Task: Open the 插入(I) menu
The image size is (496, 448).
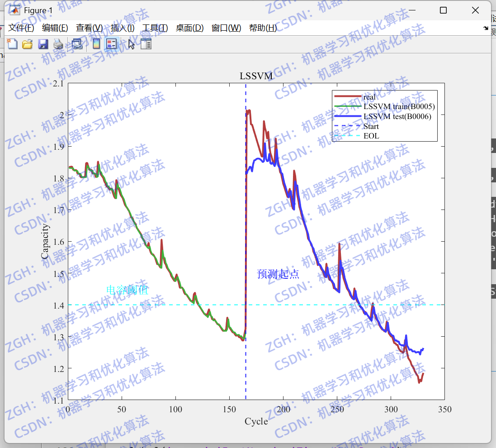Action: pyautogui.click(x=123, y=28)
